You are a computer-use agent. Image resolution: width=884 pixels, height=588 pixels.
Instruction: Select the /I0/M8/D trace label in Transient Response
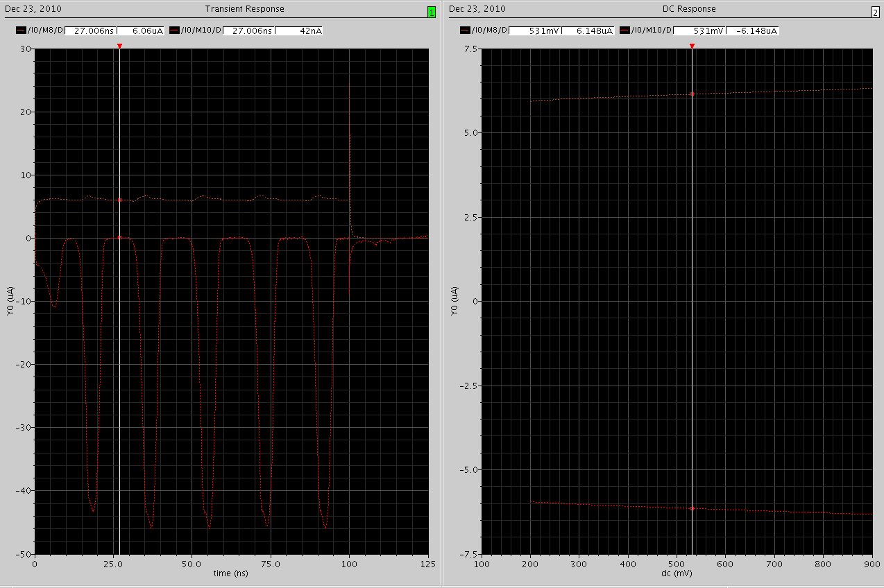point(44,31)
